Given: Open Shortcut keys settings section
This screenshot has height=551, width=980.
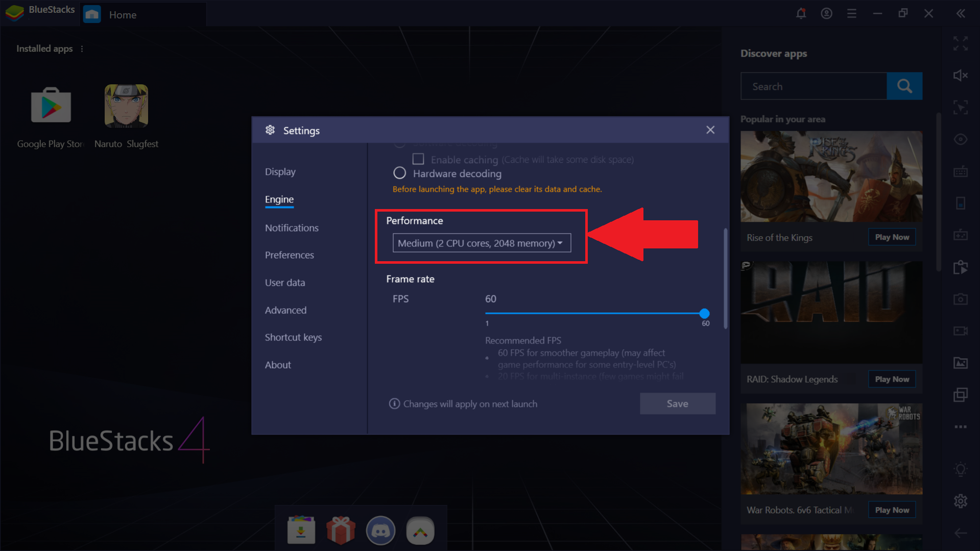Looking at the screenshot, I should (x=293, y=337).
